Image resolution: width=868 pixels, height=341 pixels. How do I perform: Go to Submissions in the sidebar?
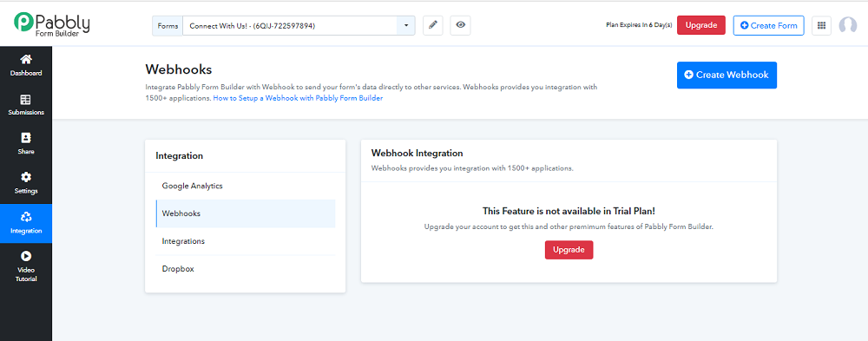click(26, 105)
